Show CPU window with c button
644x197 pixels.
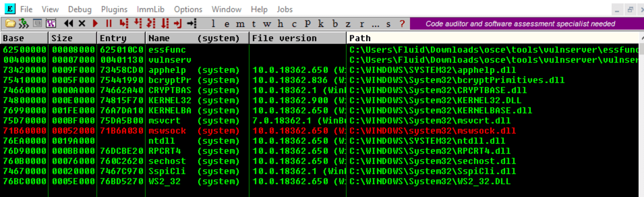pyautogui.click(x=294, y=24)
